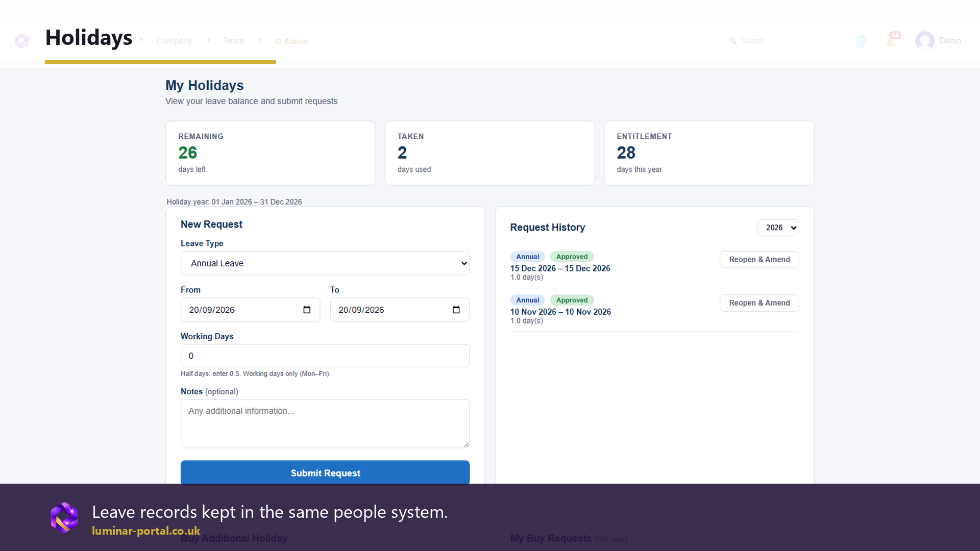Expand the Team menu

(x=234, y=40)
